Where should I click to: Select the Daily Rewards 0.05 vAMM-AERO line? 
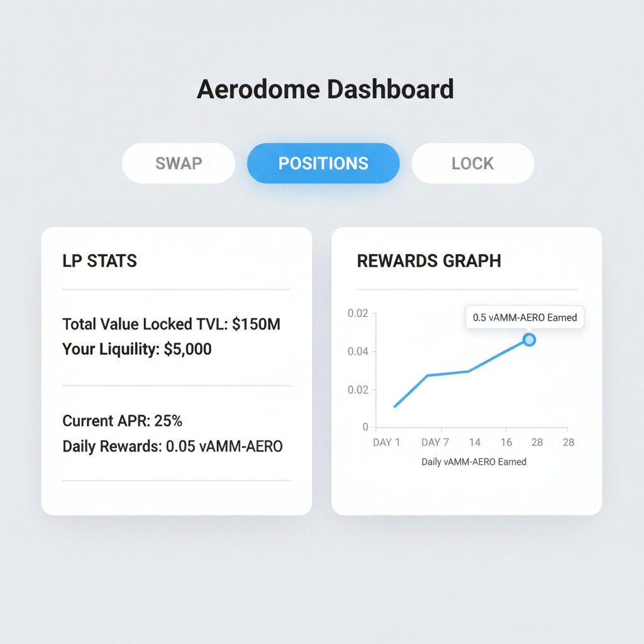coord(172,446)
